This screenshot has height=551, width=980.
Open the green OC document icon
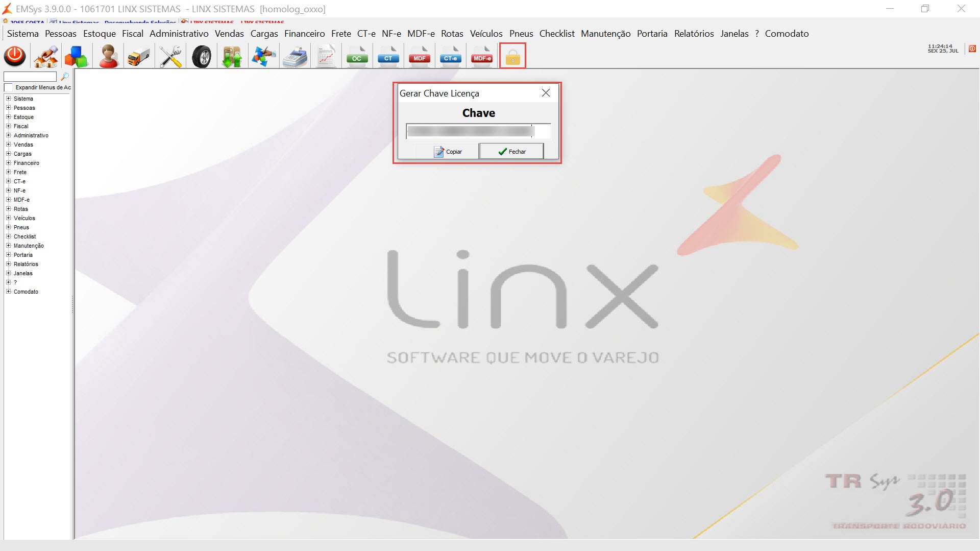click(x=357, y=56)
